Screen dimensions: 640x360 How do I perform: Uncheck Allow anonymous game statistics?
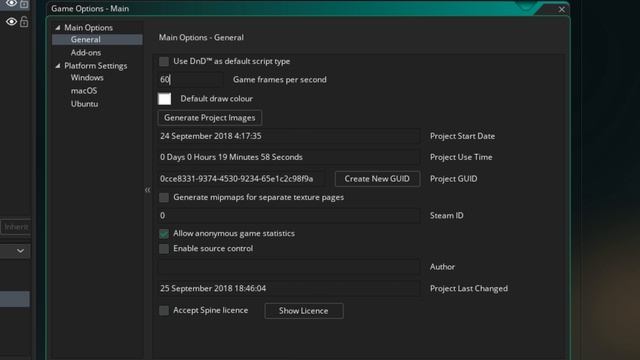164,234
